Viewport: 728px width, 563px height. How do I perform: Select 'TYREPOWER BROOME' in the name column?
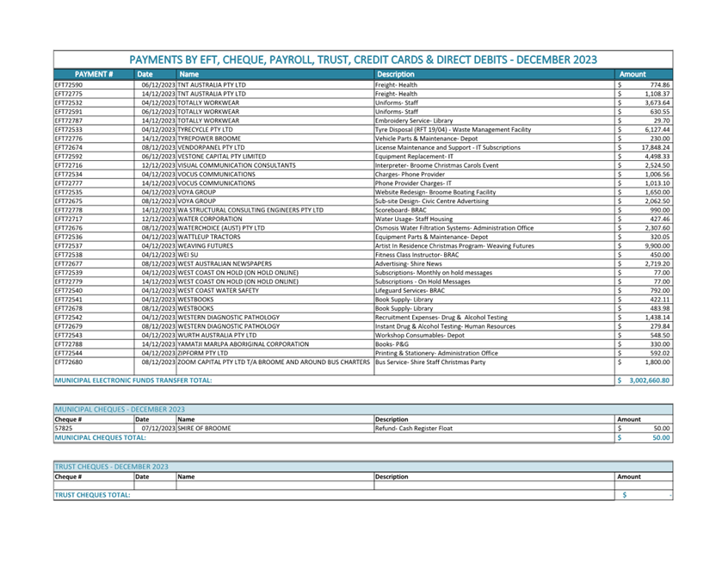point(209,139)
